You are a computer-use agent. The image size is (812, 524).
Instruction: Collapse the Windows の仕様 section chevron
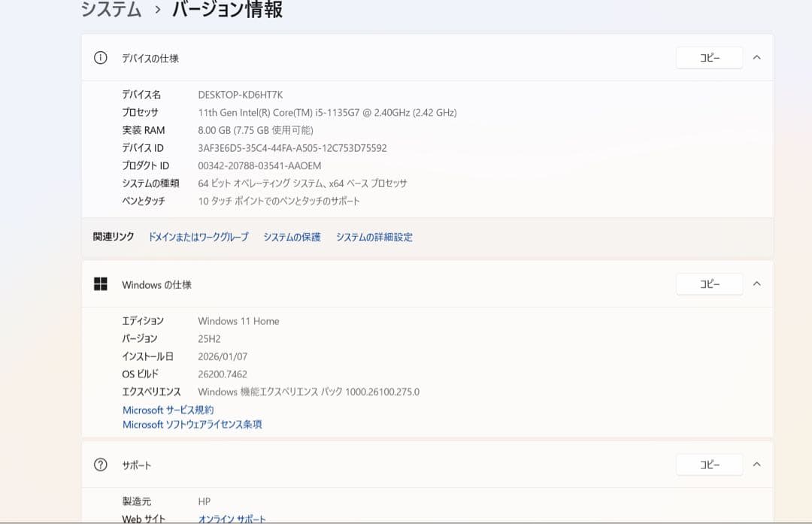click(756, 283)
